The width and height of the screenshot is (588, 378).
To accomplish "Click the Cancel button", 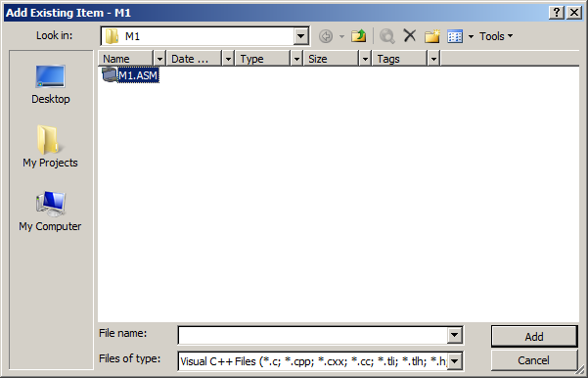I will 534,360.
